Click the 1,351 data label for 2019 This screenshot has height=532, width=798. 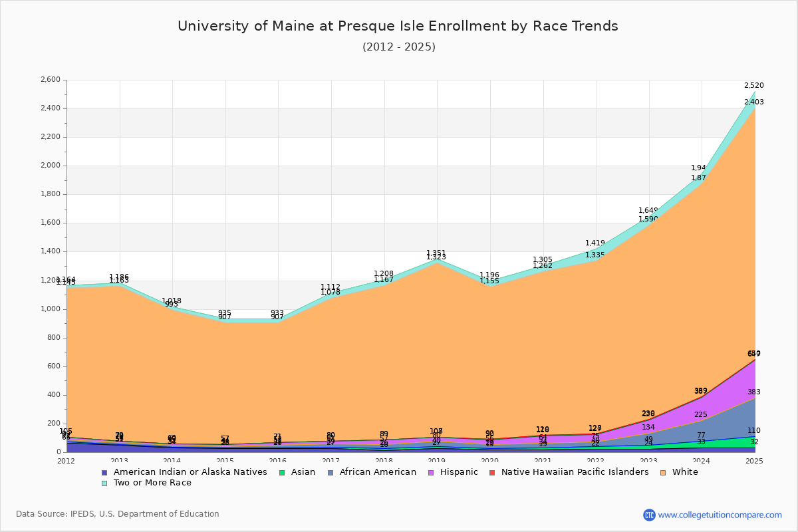[436, 253]
